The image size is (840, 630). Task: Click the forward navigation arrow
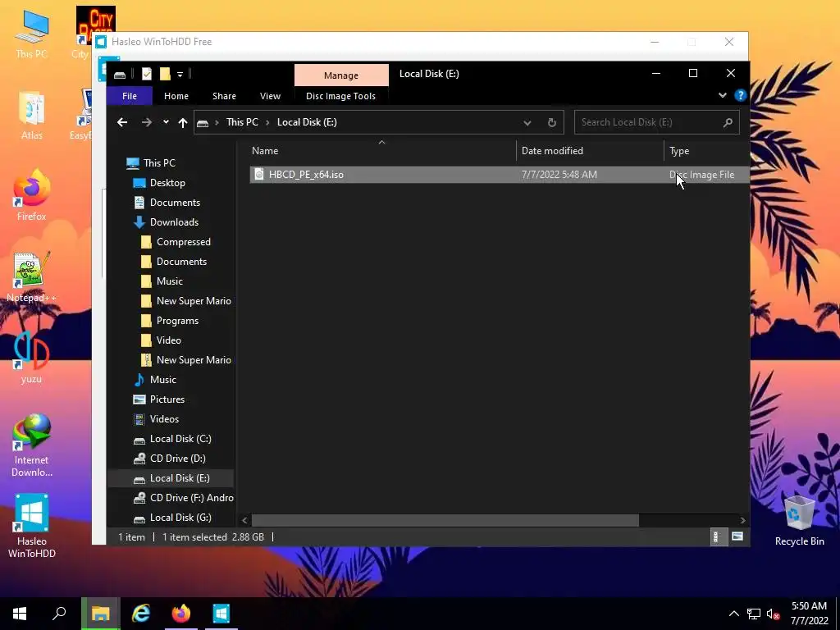(146, 123)
